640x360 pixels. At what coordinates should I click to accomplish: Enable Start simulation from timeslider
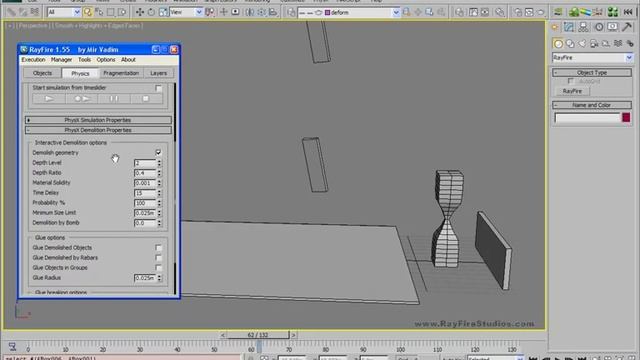158,88
